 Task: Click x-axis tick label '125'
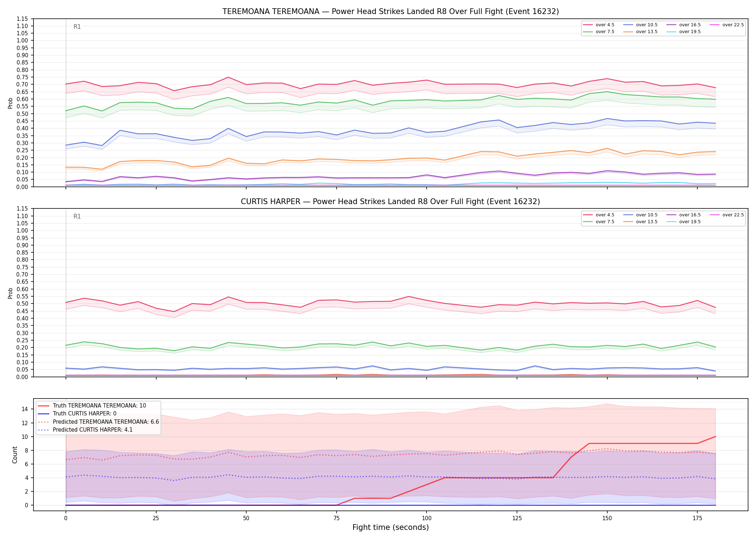(517, 518)
